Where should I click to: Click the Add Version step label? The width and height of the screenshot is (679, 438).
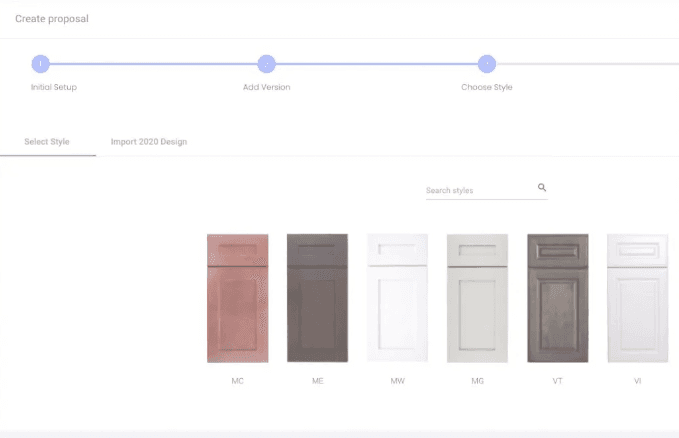266,87
